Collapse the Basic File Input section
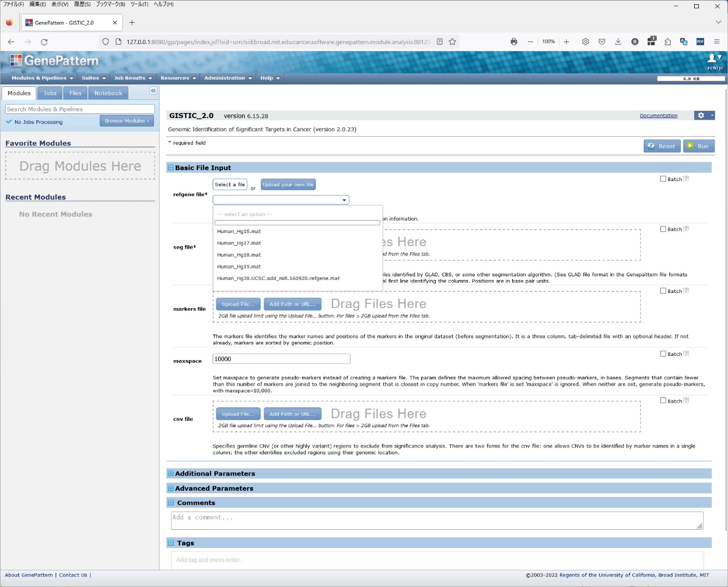 click(171, 168)
